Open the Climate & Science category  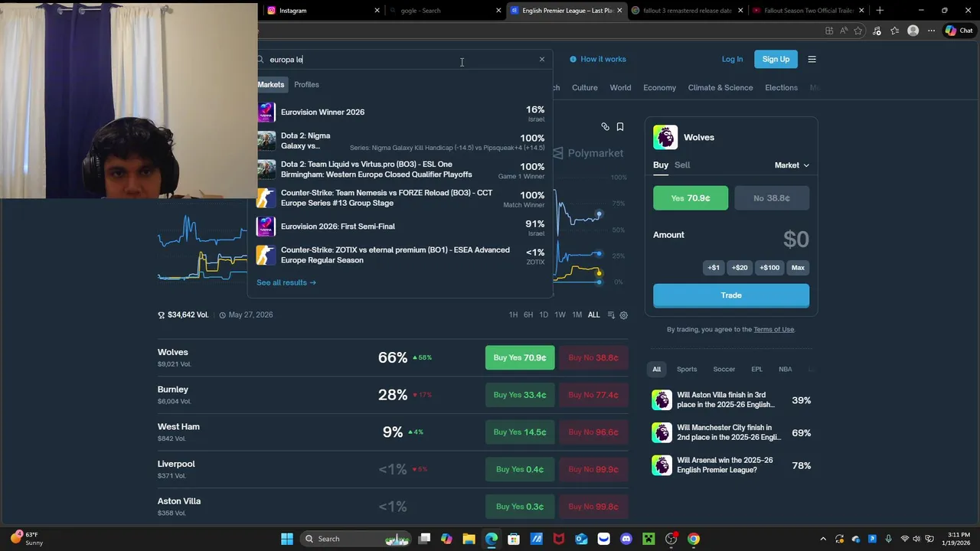pos(720,87)
